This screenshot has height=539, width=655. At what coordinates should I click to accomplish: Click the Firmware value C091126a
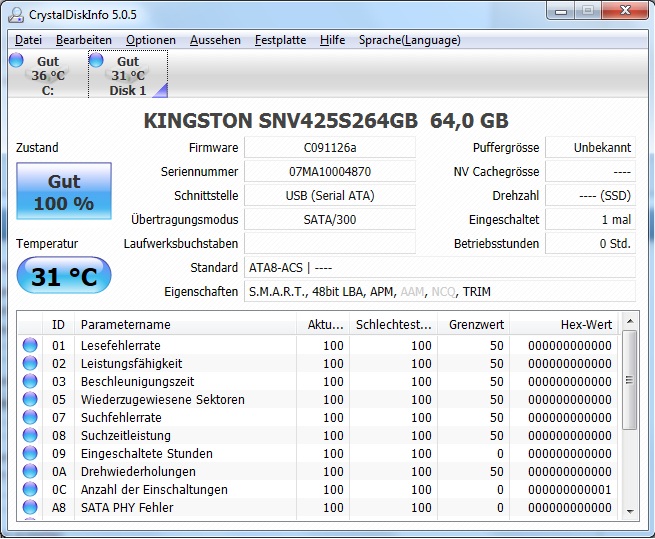point(330,147)
